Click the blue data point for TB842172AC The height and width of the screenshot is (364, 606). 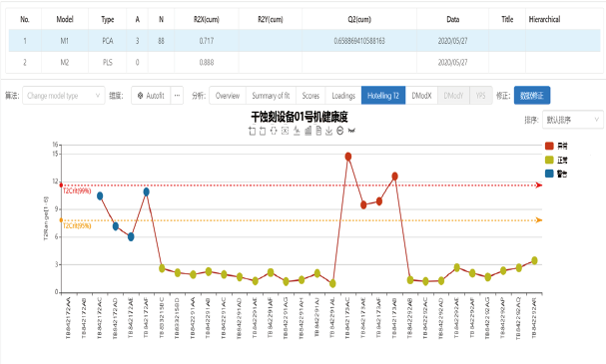click(100, 196)
